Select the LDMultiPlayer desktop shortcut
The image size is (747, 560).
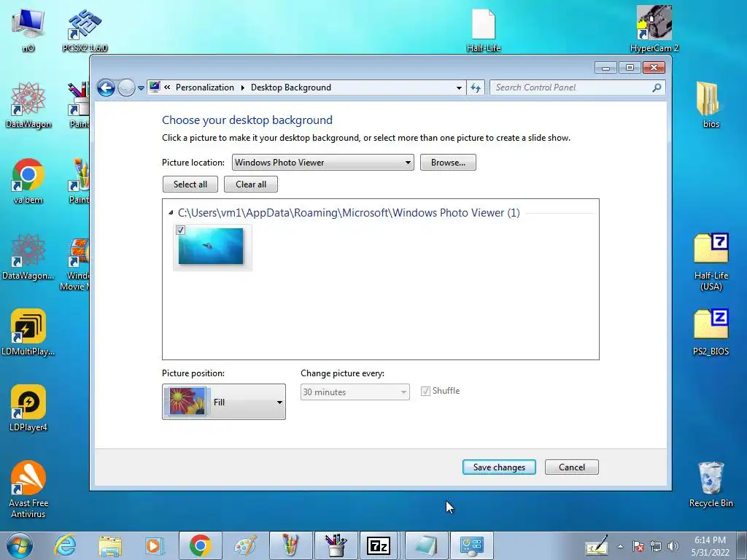28,332
